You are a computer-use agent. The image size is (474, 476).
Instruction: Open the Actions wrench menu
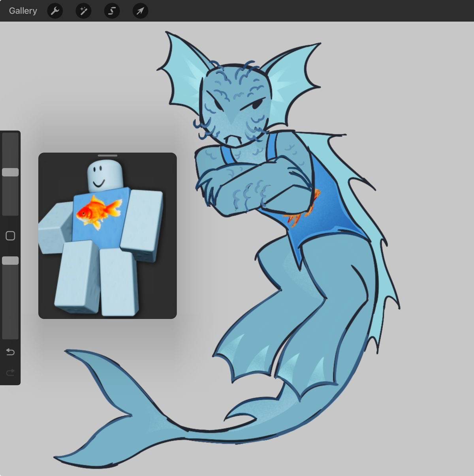point(55,11)
